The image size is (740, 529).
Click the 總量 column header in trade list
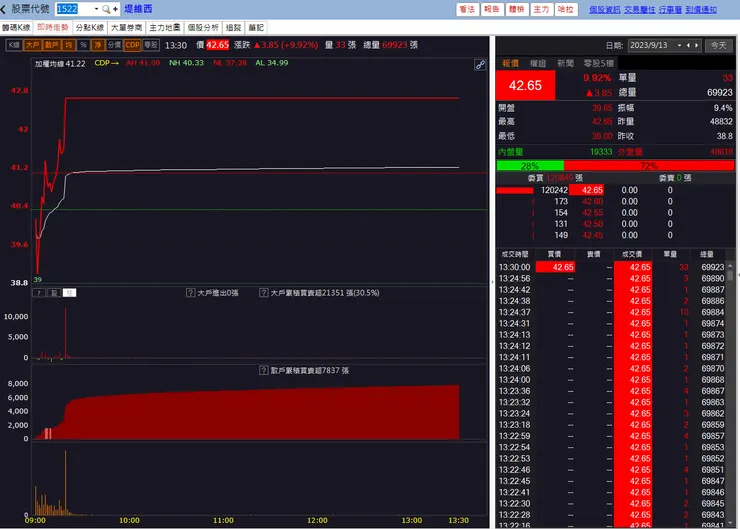707,254
